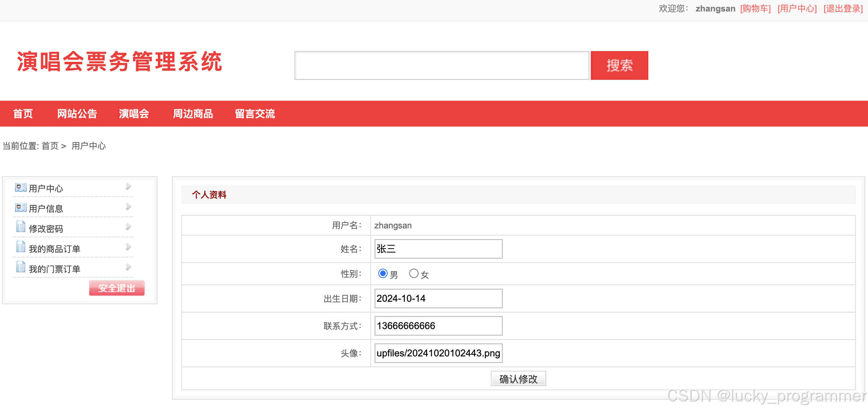
Task: Click the 用户中心 sidebar card icon
Action: tap(20, 187)
